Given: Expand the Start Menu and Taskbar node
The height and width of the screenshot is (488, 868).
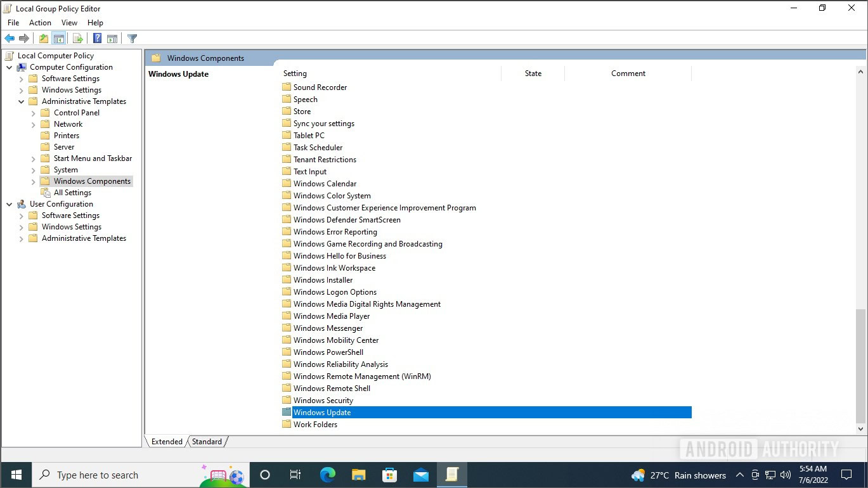Looking at the screenshot, I should (x=33, y=158).
